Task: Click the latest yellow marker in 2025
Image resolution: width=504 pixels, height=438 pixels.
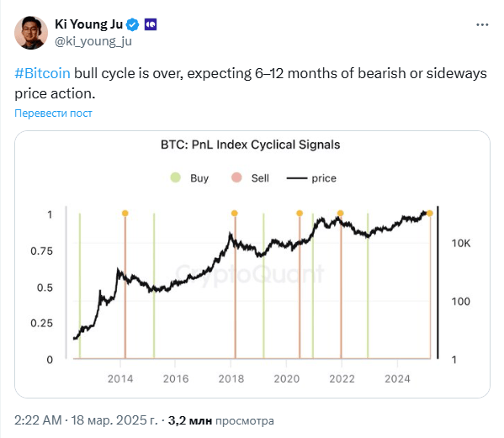Action: 430,214
